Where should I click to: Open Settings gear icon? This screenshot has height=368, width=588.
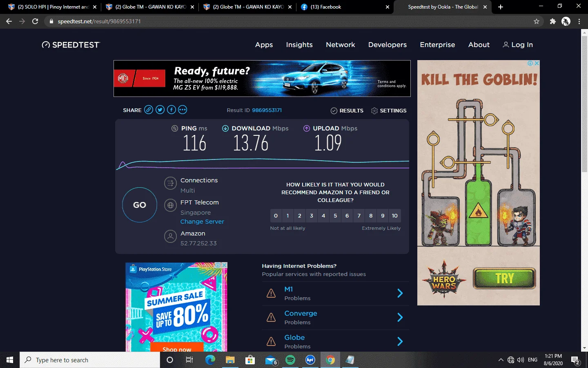coord(374,111)
